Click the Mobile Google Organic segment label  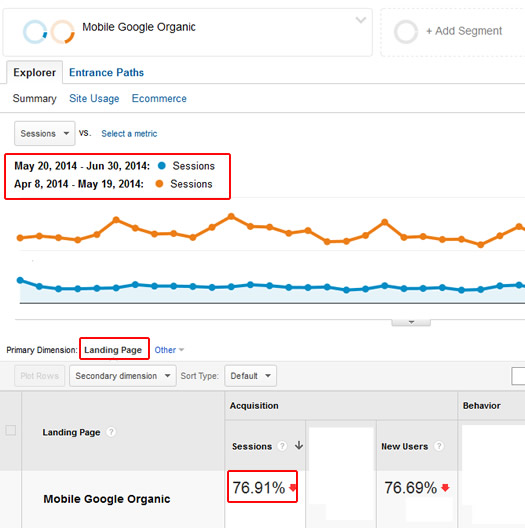139,27
